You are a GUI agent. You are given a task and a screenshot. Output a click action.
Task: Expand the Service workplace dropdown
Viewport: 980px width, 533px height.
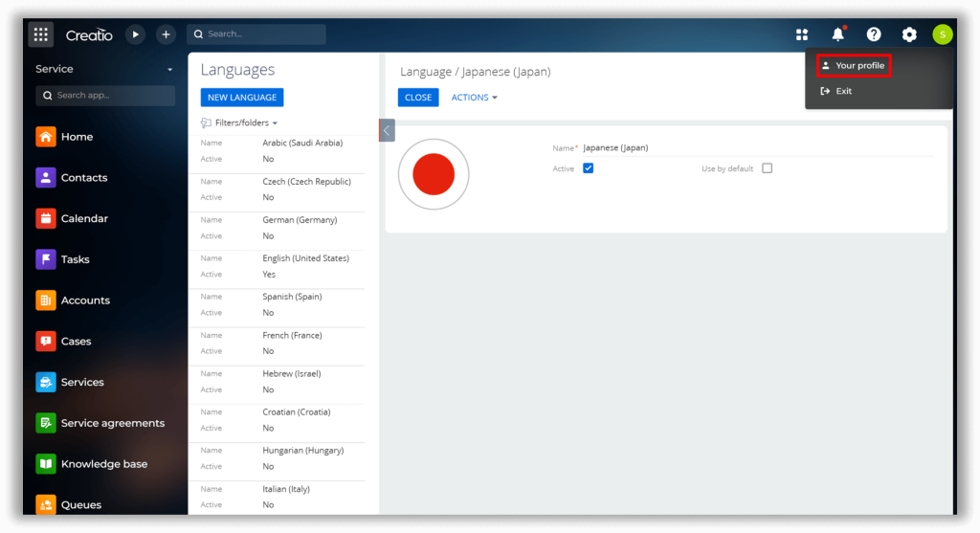pyautogui.click(x=169, y=70)
